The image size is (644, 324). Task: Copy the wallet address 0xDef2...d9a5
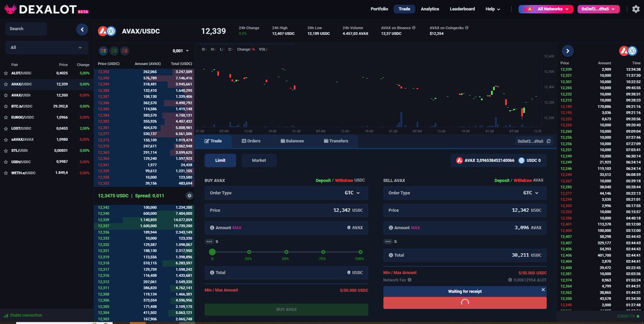(x=548, y=141)
